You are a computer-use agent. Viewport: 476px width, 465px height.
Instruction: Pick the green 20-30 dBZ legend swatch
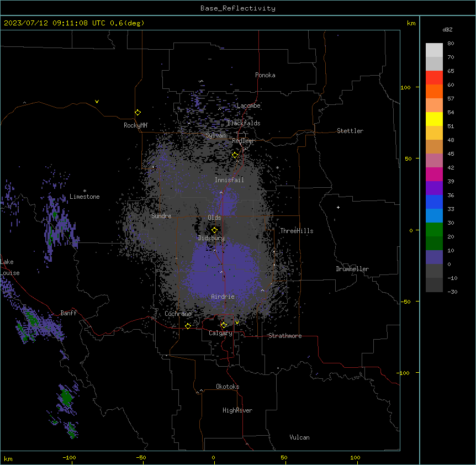[434, 230]
